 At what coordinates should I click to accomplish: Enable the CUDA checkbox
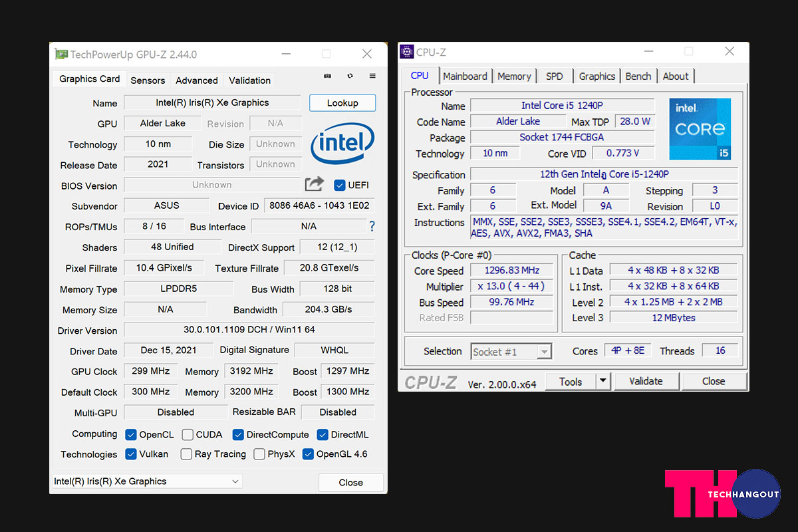pos(188,434)
